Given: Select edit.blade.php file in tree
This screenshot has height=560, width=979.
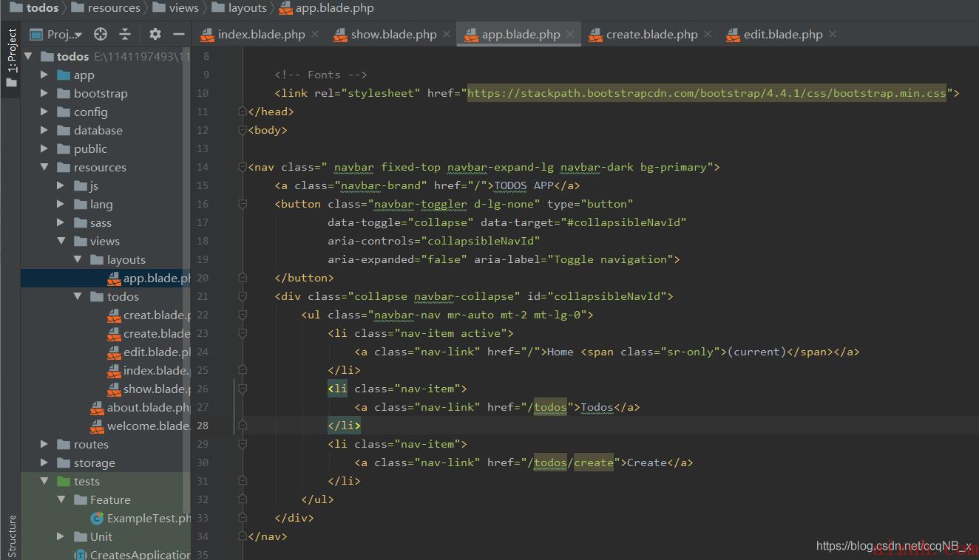Looking at the screenshot, I should (149, 352).
